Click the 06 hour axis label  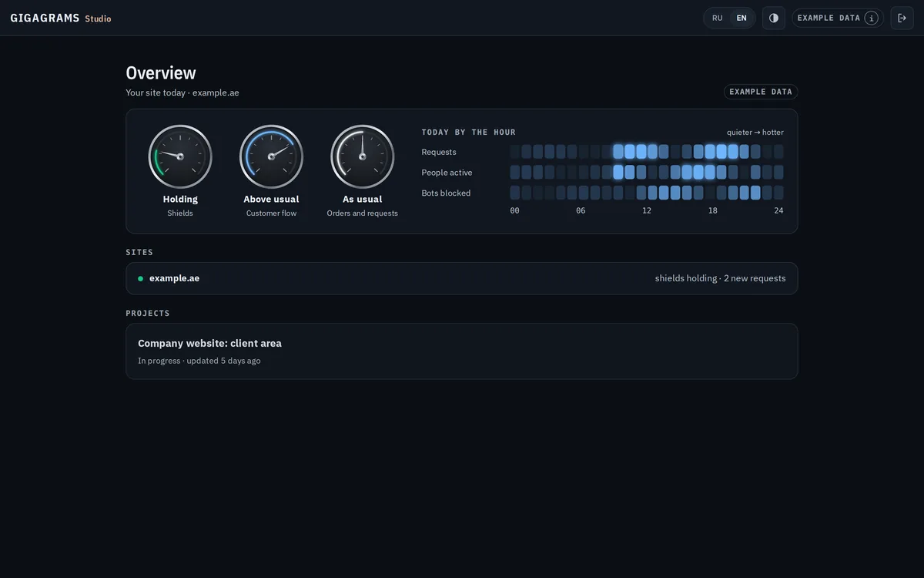(x=581, y=210)
